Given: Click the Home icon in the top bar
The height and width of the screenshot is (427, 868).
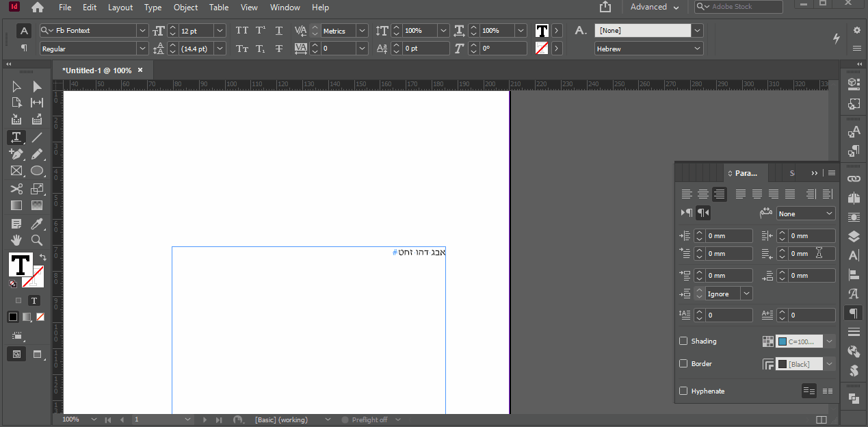Looking at the screenshot, I should pyautogui.click(x=37, y=8).
